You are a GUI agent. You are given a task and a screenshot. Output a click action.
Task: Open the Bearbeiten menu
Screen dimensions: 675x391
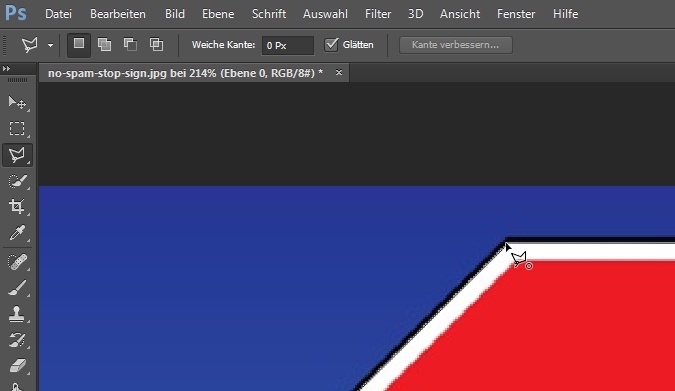click(x=118, y=14)
